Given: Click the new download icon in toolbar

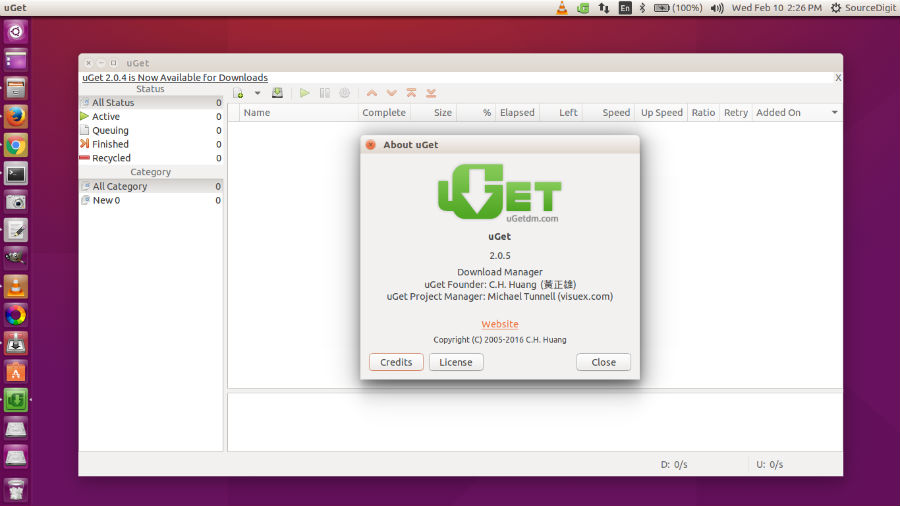Looking at the screenshot, I should [238, 93].
